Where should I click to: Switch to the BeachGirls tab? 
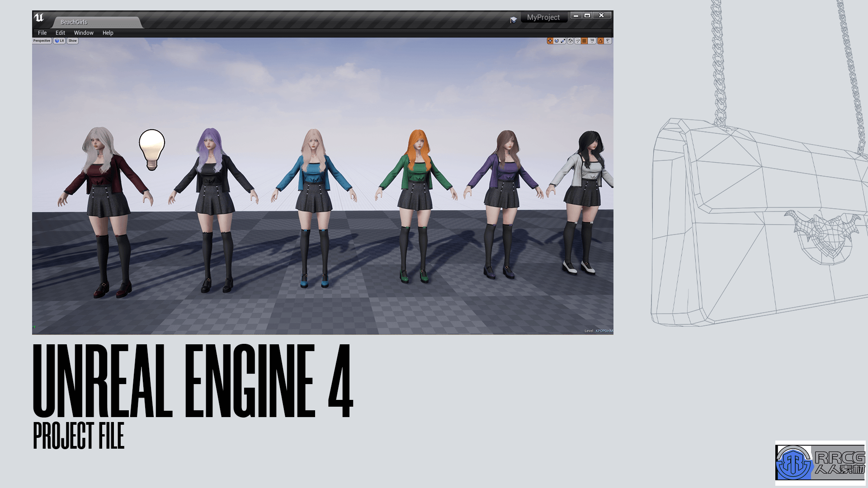pos(96,22)
